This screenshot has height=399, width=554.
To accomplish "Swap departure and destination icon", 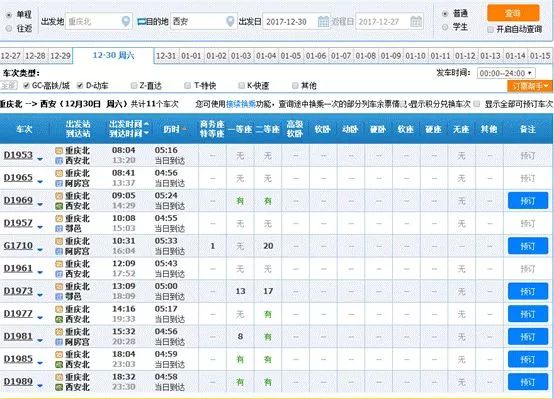I will click(x=141, y=22).
